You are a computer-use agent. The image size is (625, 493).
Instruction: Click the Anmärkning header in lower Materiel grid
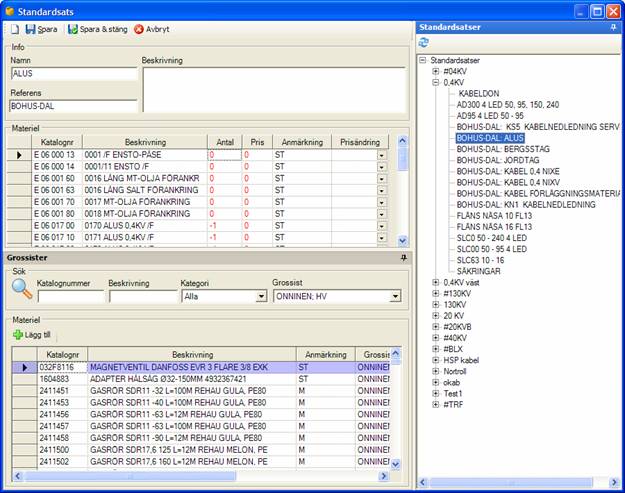pos(326,355)
